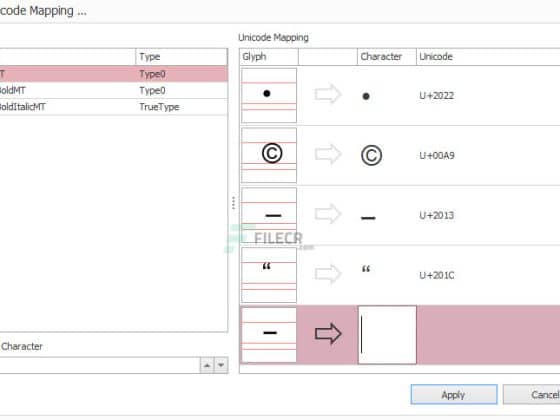Screen dimensions: 560x420
Task: Click the mapping arrow in the U+2013 row
Action: pyautogui.click(x=328, y=214)
